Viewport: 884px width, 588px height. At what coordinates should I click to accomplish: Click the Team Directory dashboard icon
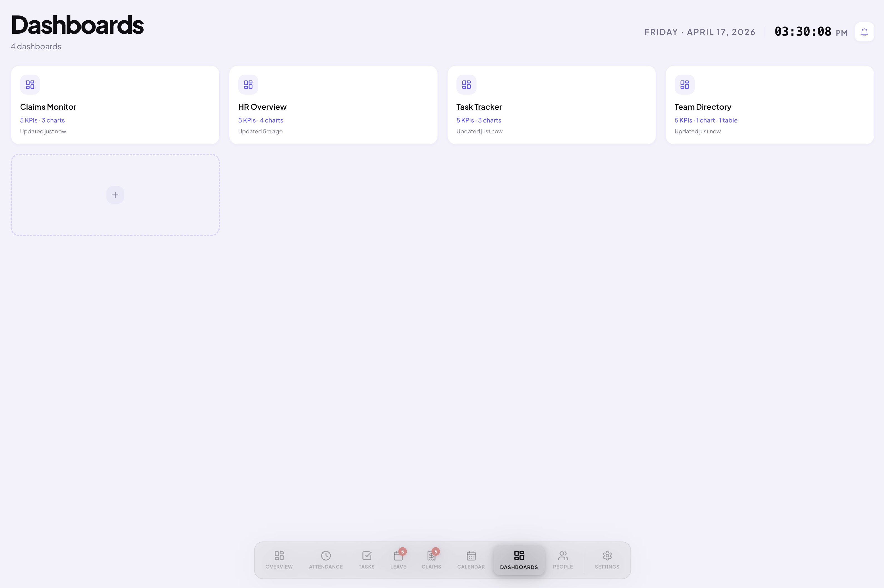click(684, 84)
